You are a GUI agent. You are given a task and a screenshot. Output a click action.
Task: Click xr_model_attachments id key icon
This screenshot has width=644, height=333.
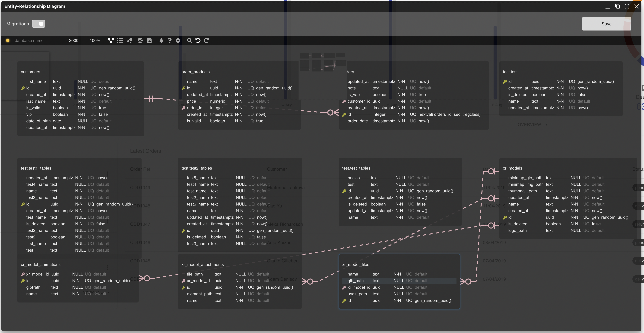point(183,288)
